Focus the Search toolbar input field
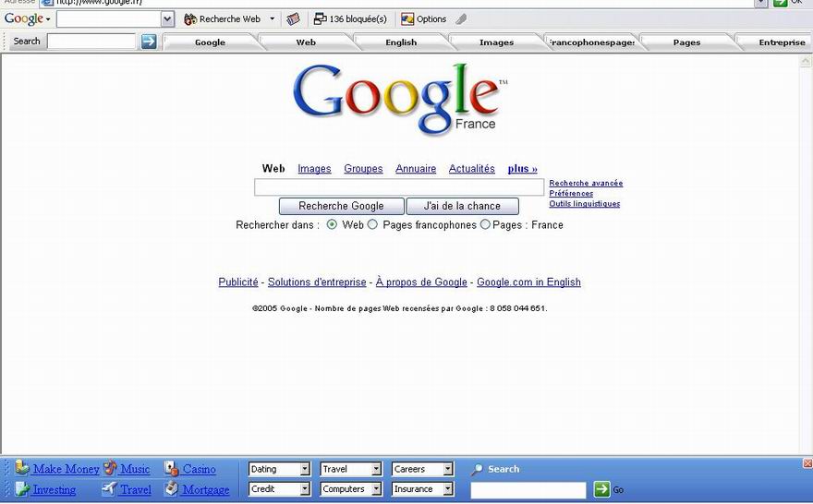Screen dimensions: 813x504 click(x=91, y=41)
